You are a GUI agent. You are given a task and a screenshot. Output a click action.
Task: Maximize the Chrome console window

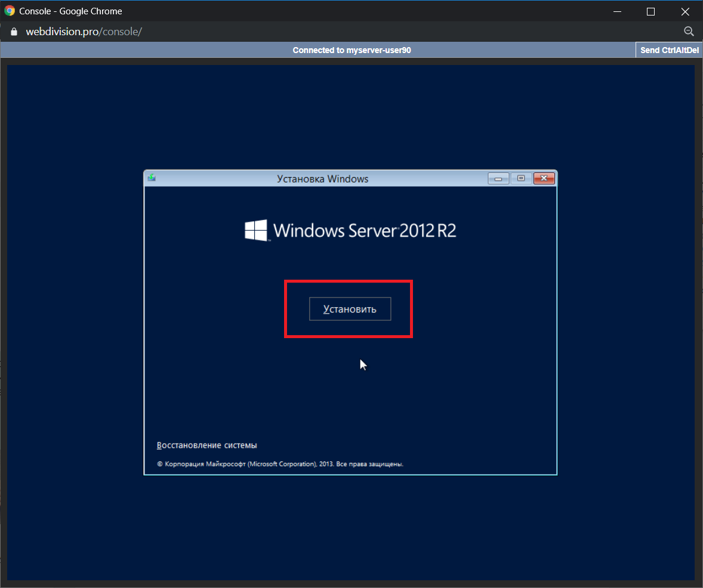tap(650, 11)
